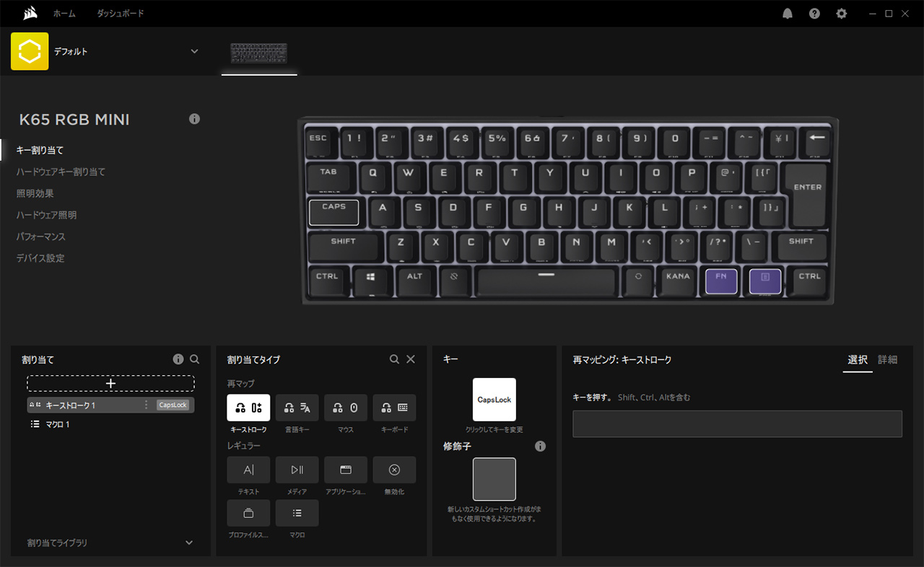Image resolution: width=924 pixels, height=567 pixels.
Task: Add a new assignment with the plus button
Action: (110, 383)
